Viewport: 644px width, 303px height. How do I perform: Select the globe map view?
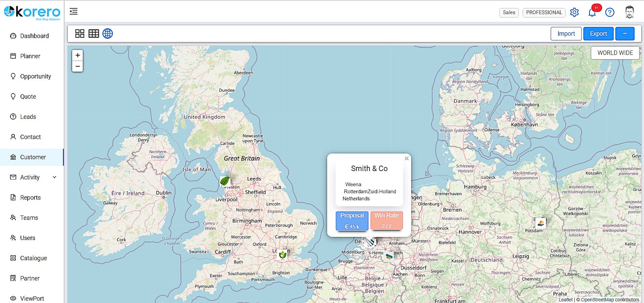[x=107, y=33]
